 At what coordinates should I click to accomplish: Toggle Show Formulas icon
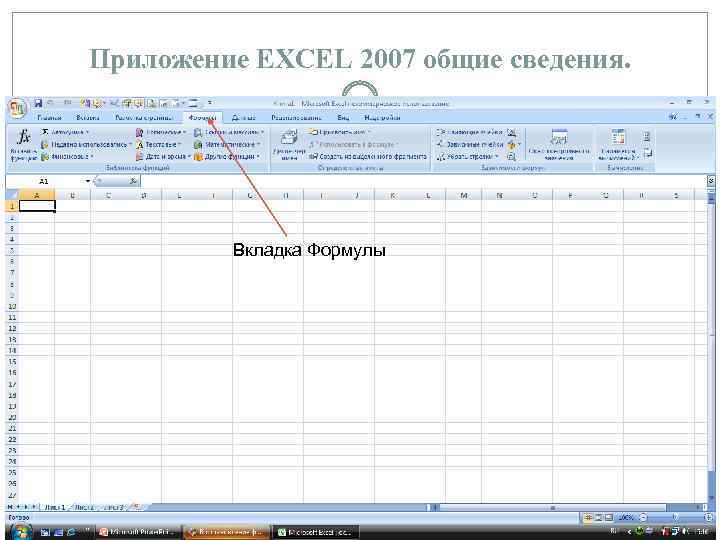512,133
